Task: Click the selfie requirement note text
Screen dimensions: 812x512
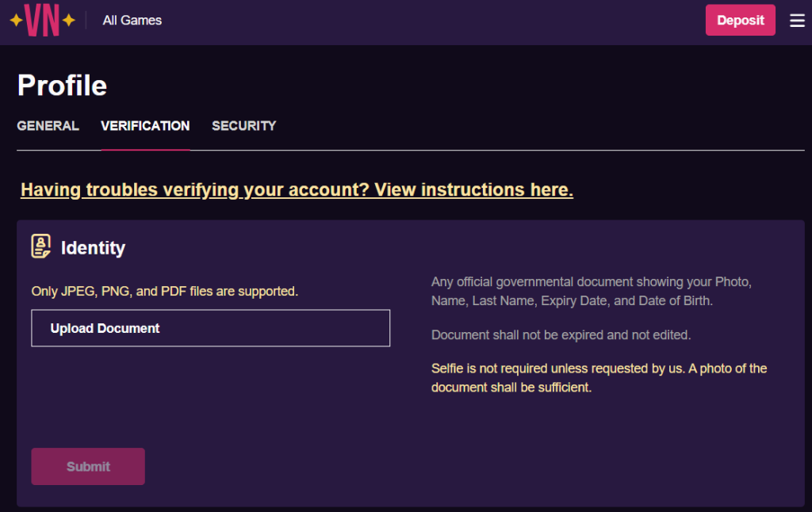Action: tap(599, 377)
